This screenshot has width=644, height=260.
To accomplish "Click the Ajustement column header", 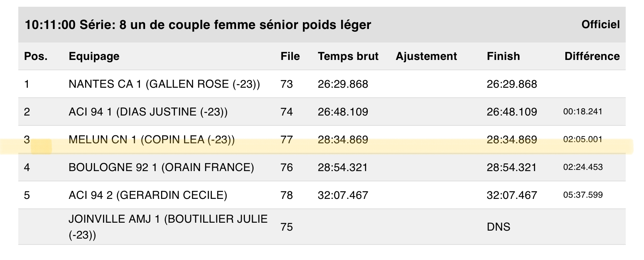I will click(x=426, y=56).
